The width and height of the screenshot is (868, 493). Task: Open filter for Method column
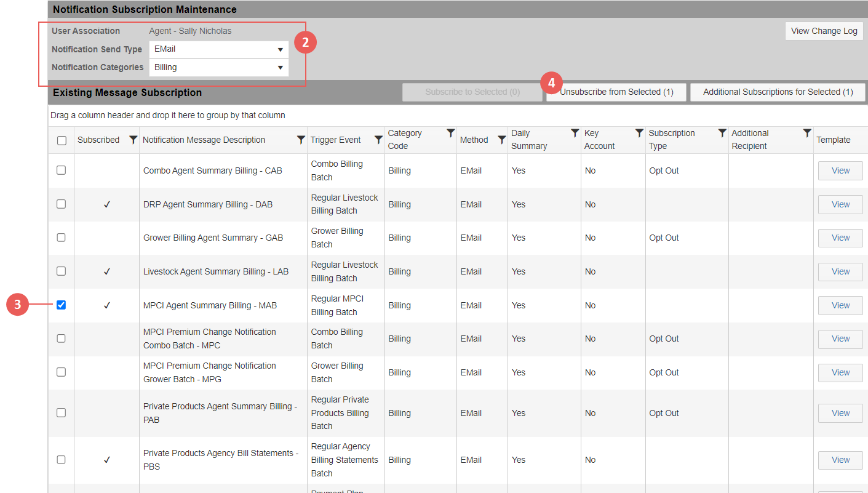coord(501,140)
